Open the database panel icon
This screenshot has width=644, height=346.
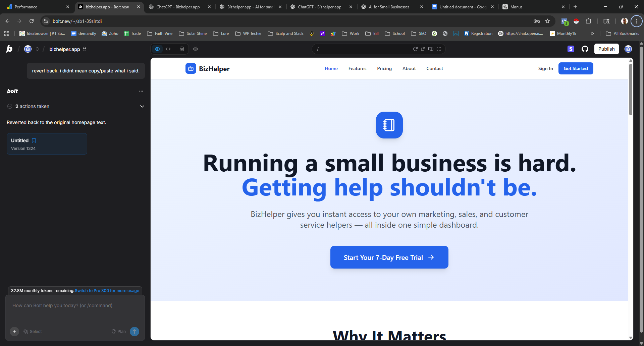pyautogui.click(x=182, y=49)
